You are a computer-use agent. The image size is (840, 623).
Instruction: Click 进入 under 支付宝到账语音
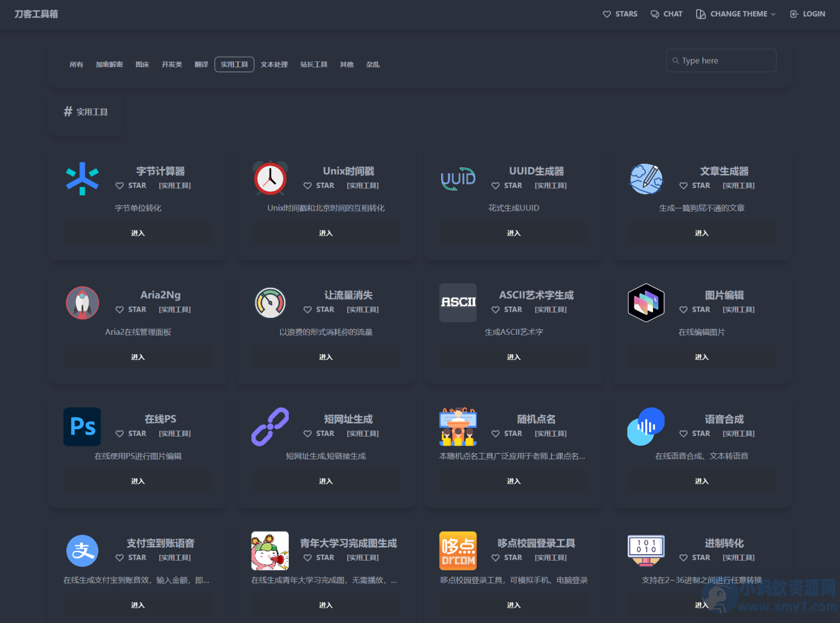tap(138, 605)
